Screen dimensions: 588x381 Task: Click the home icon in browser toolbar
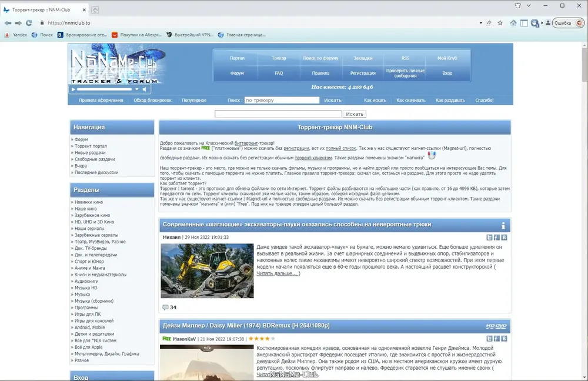513,23
